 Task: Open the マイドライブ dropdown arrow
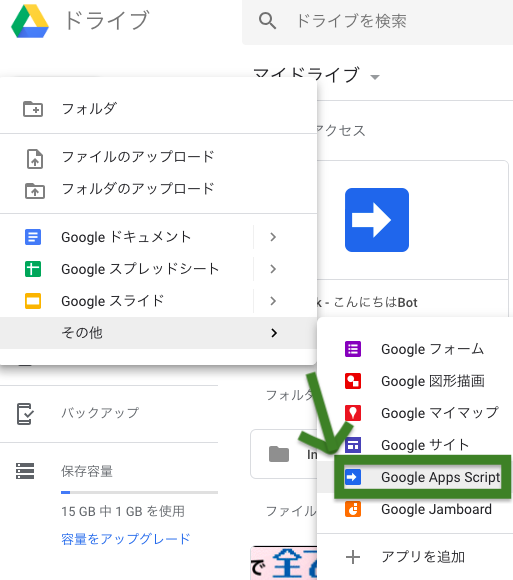click(x=375, y=77)
